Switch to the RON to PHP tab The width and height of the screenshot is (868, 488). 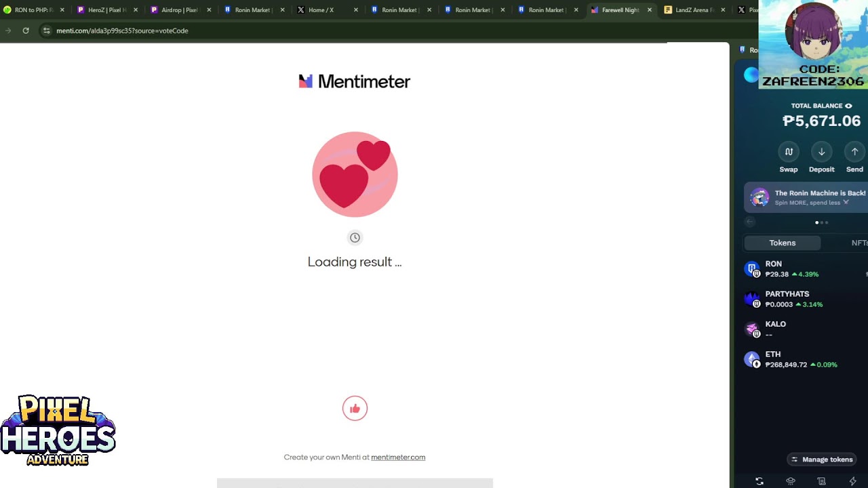34,10
